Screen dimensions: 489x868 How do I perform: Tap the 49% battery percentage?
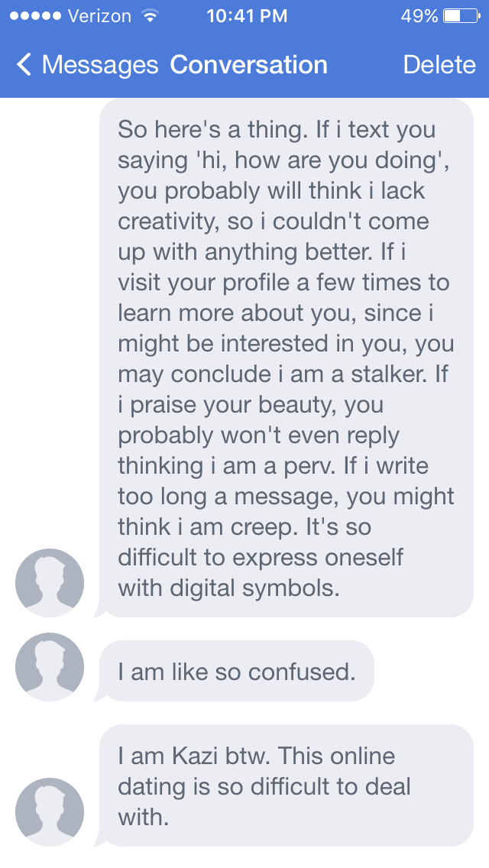[x=419, y=16]
